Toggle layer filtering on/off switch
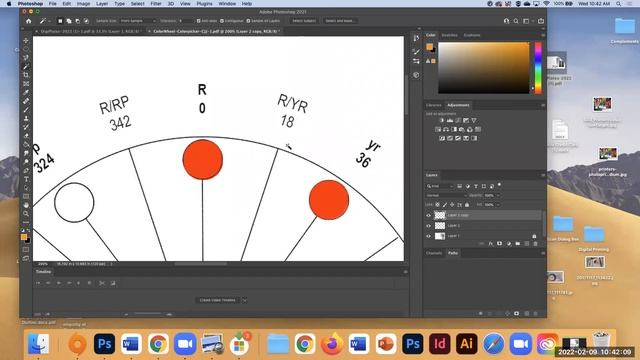This screenshot has height=360, width=640. (500, 185)
